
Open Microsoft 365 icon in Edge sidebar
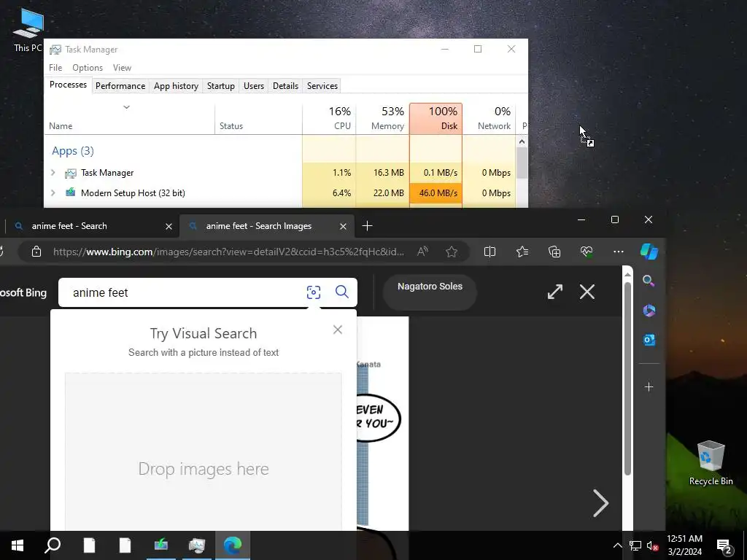coord(649,311)
